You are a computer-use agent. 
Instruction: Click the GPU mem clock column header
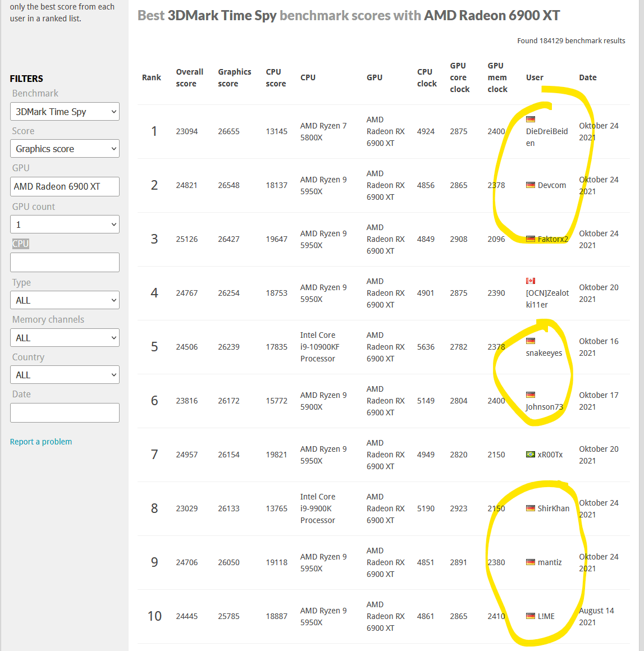click(x=497, y=77)
